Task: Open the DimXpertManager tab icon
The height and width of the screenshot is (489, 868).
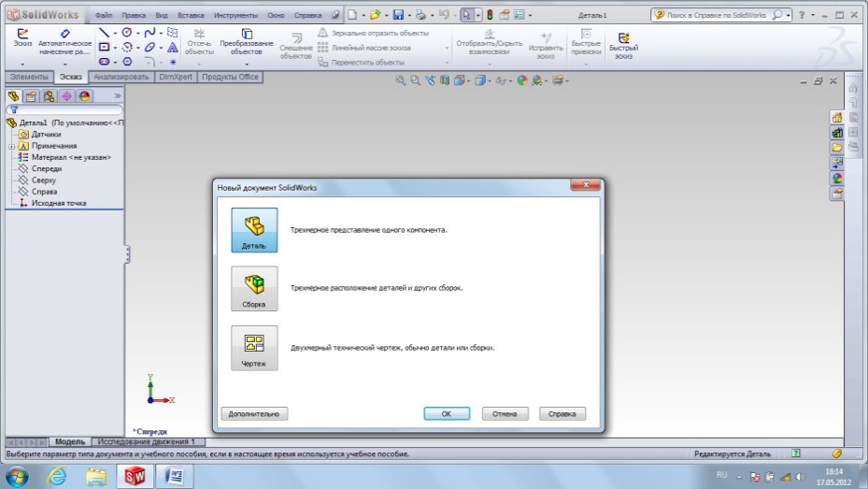Action: (66, 95)
